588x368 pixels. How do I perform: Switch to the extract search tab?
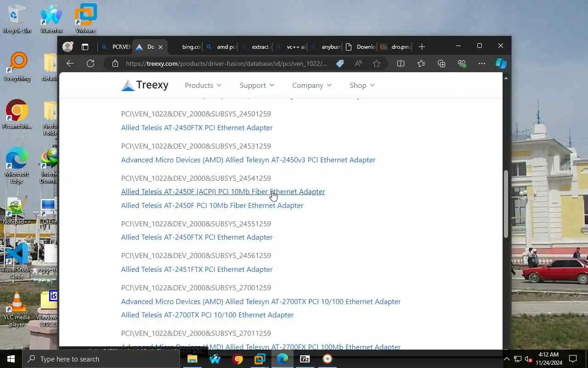point(256,47)
